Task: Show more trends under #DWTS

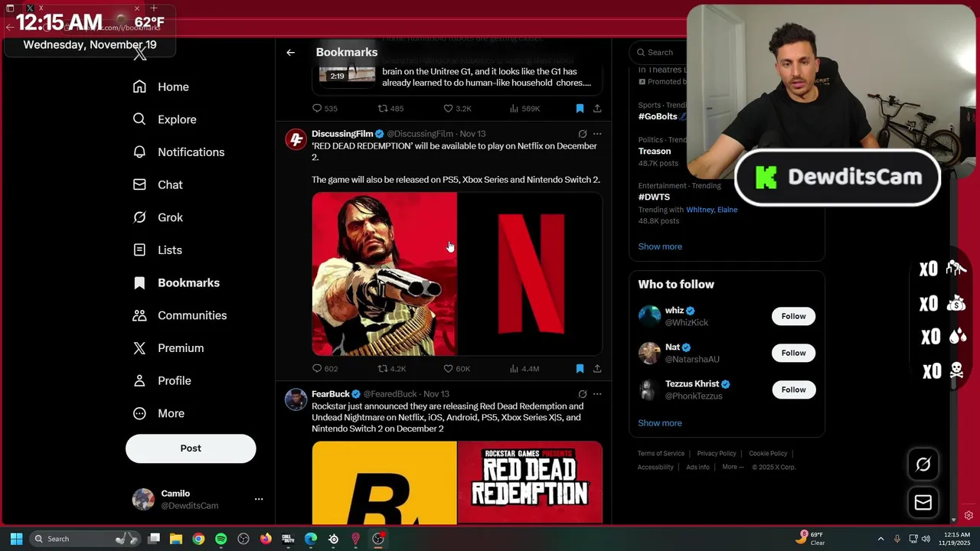Action: pyautogui.click(x=660, y=246)
